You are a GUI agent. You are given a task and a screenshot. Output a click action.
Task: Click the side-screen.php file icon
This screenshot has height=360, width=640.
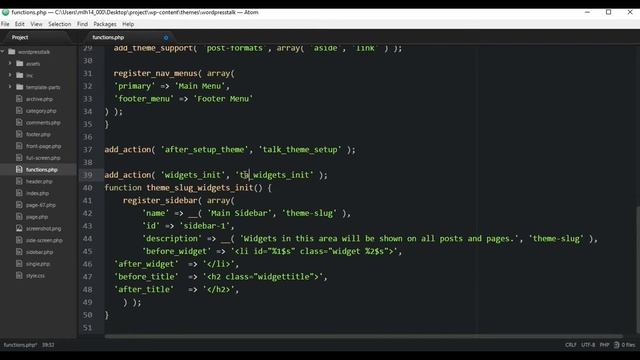19,240
